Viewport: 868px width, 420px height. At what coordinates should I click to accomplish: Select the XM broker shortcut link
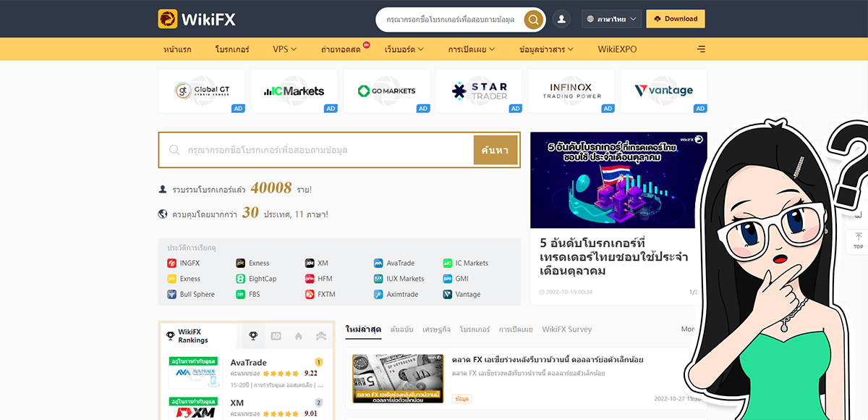tap(320, 263)
